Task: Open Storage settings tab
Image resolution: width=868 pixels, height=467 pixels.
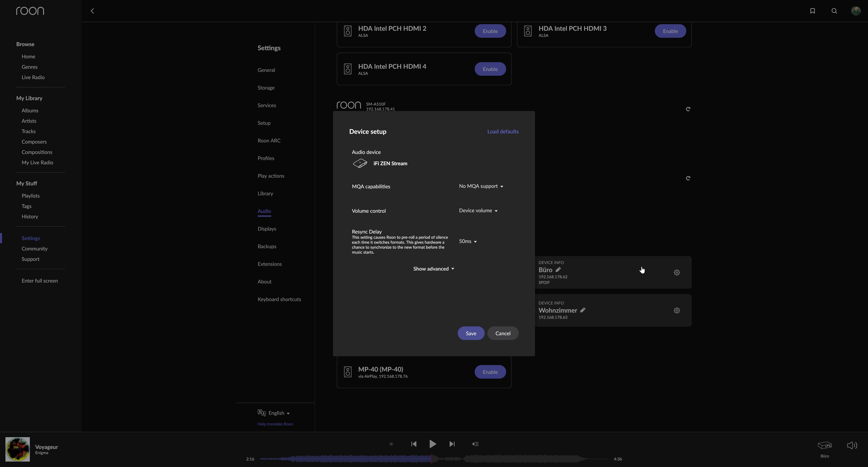Action: click(x=266, y=88)
